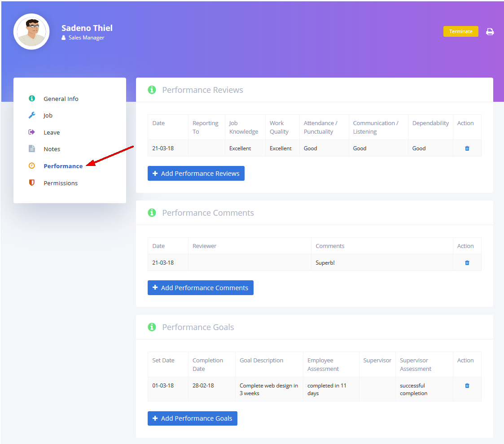The width and height of the screenshot is (504, 444).
Task: Select the Performance menu item
Action: pos(63,166)
